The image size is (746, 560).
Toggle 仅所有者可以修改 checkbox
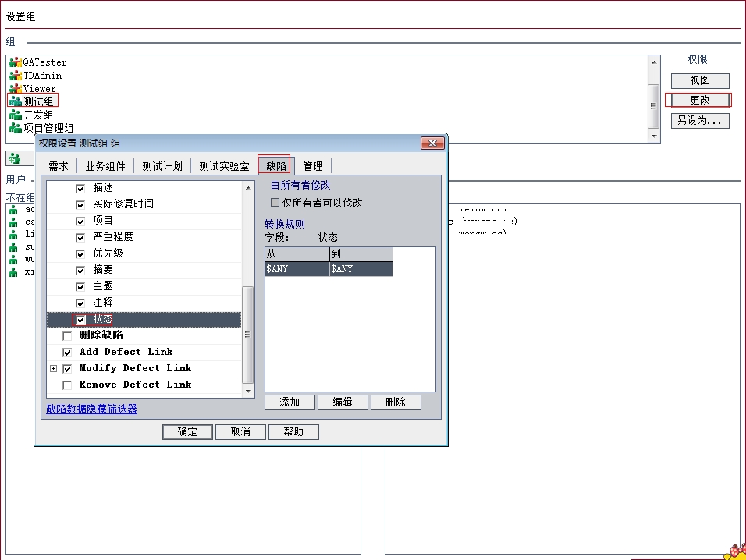coord(275,203)
